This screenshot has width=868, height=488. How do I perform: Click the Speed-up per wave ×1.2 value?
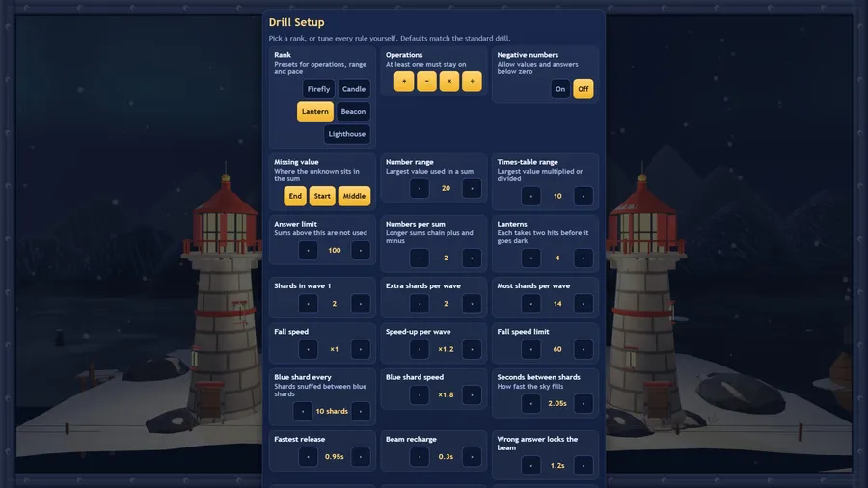click(x=446, y=349)
